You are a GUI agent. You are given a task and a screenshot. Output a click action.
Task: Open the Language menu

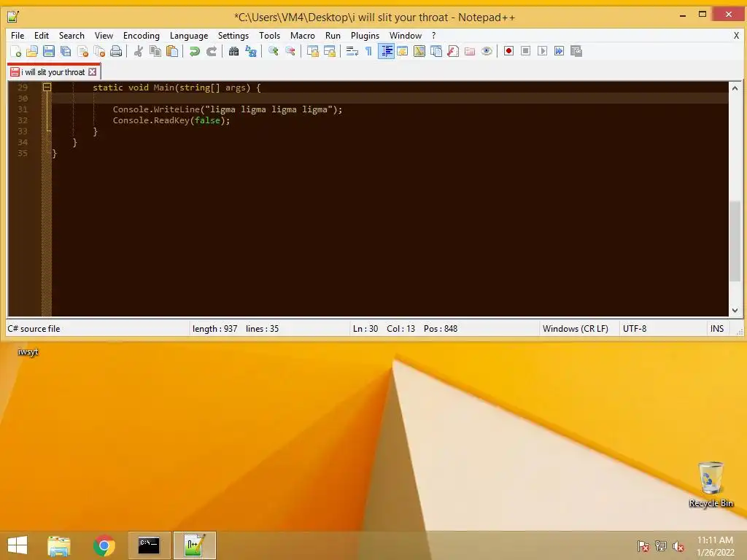pyautogui.click(x=189, y=36)
